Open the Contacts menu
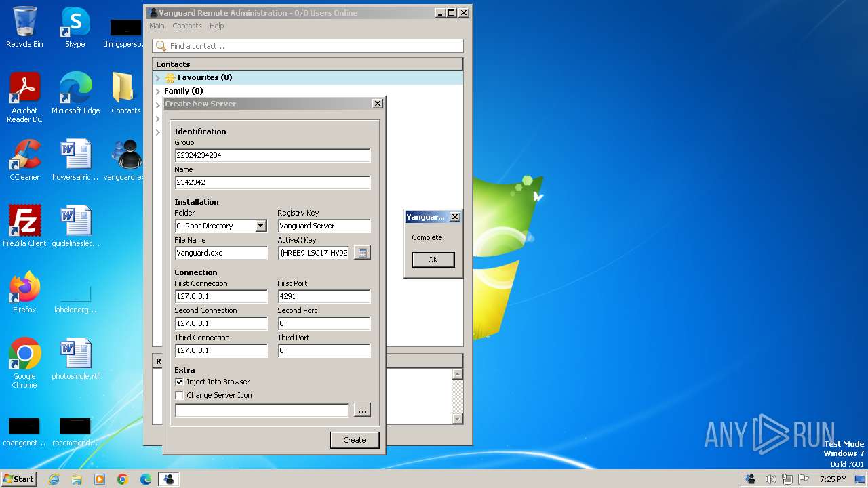The image size is (868, 488). click(187, 26)
